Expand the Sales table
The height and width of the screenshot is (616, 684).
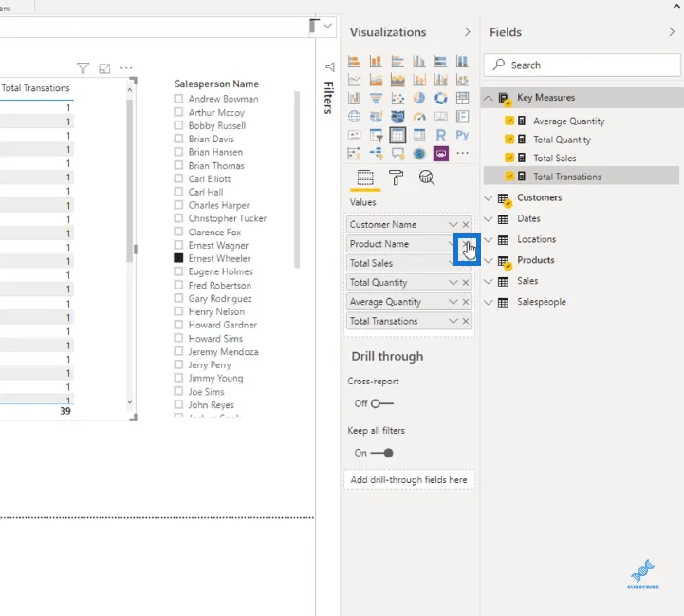pos(489,282)
